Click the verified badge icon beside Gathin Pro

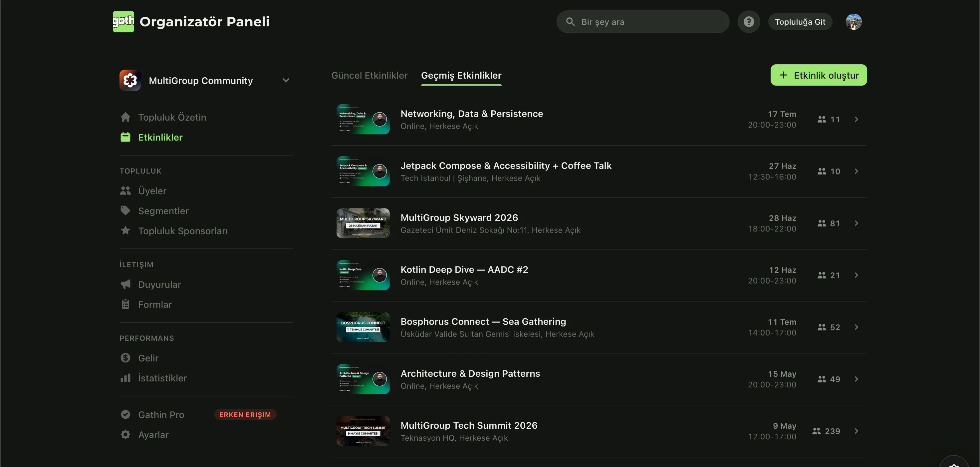coord(125,414)
